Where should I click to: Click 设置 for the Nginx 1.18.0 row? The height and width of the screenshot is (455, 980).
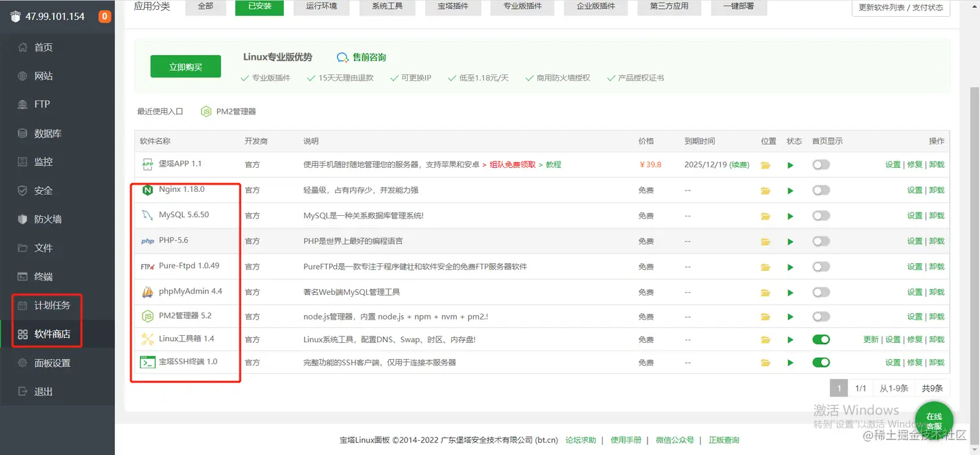(x=915, y=191)
